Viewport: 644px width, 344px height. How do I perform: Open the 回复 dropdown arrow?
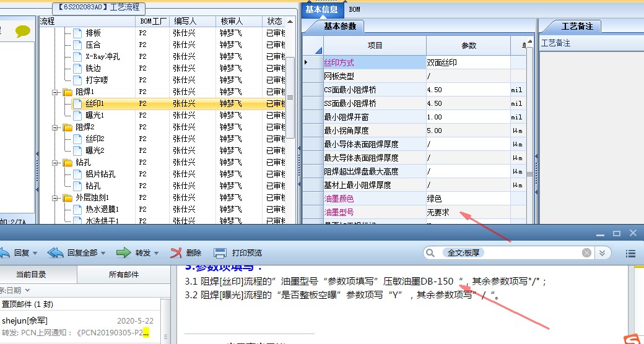click(35, 253)
